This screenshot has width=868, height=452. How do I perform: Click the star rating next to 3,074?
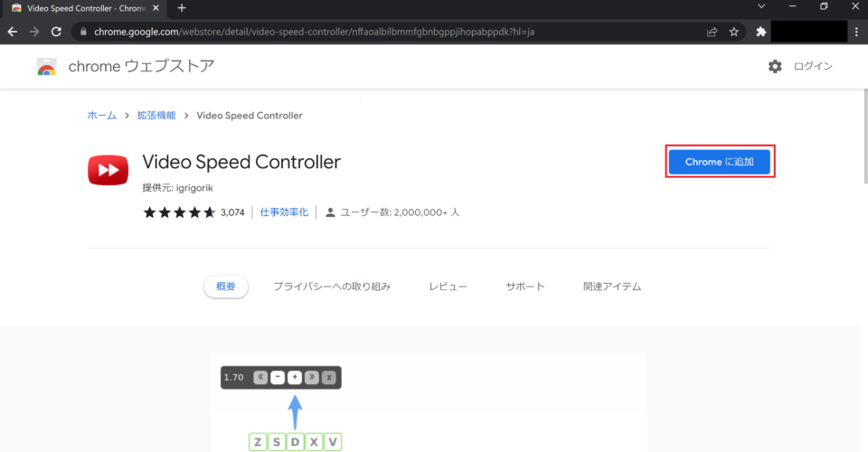179,212
